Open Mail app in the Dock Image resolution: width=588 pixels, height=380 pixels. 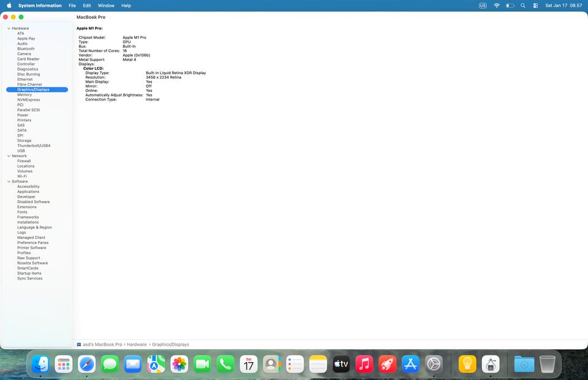(x=133, y=364)
